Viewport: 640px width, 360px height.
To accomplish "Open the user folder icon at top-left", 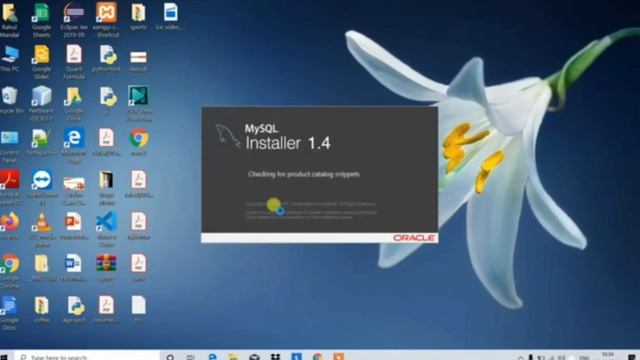I will (x=10, y=20).
